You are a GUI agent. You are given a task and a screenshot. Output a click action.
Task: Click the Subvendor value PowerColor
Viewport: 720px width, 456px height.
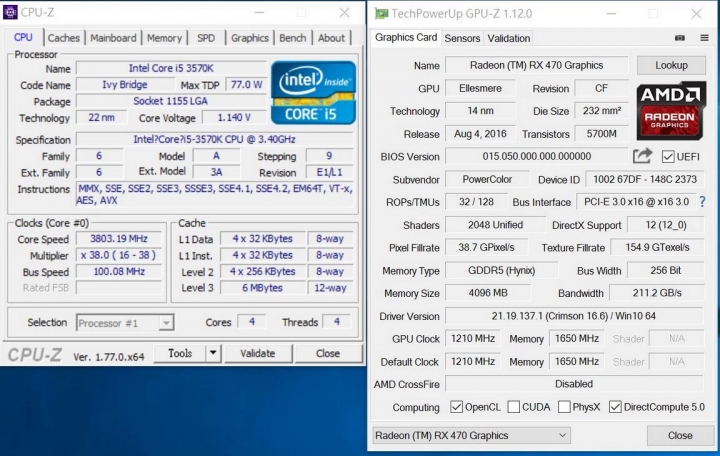487,180
